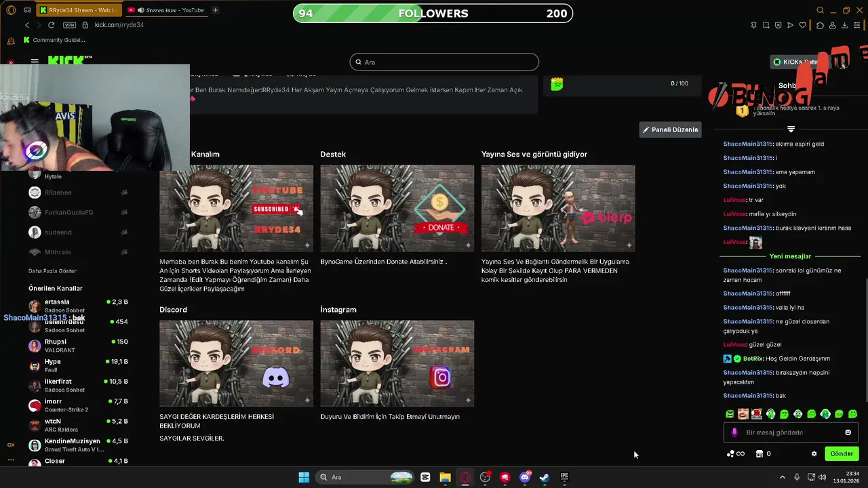Click the pinboard pin icon in toolbar
868x488 pixels.
[x=754, y=25]
